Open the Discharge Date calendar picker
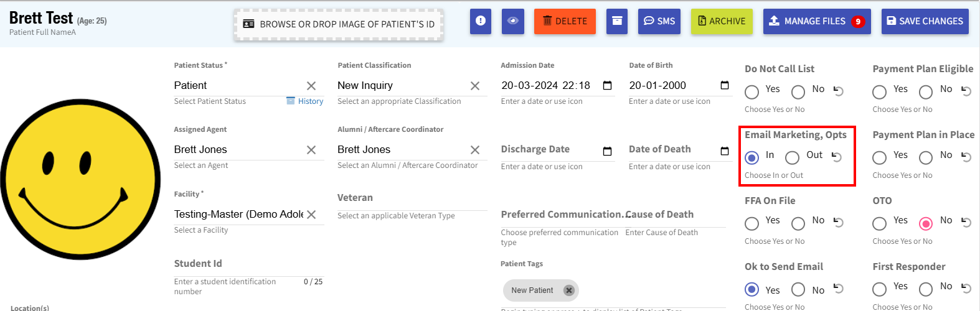Viewport: 980px width, 311px height. [x=608, y=151]
